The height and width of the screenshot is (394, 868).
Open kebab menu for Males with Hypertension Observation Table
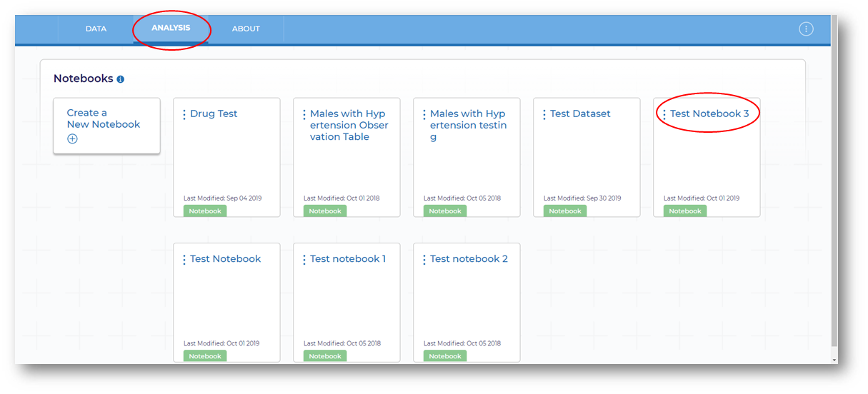point(304,114)
